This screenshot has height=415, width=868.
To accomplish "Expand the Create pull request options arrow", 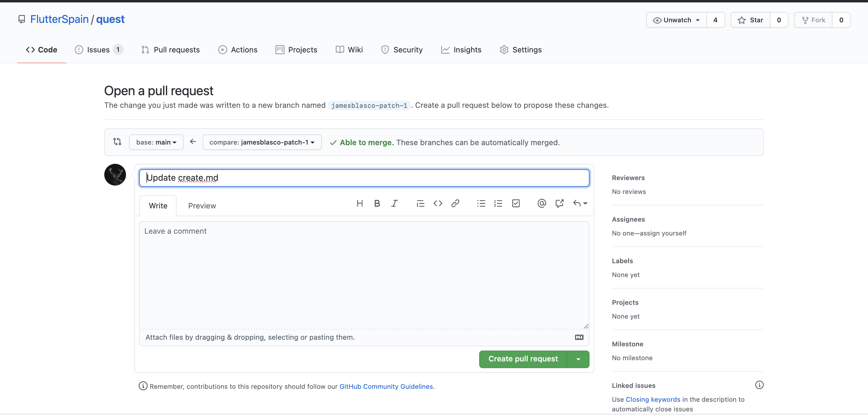I will 578,359.
